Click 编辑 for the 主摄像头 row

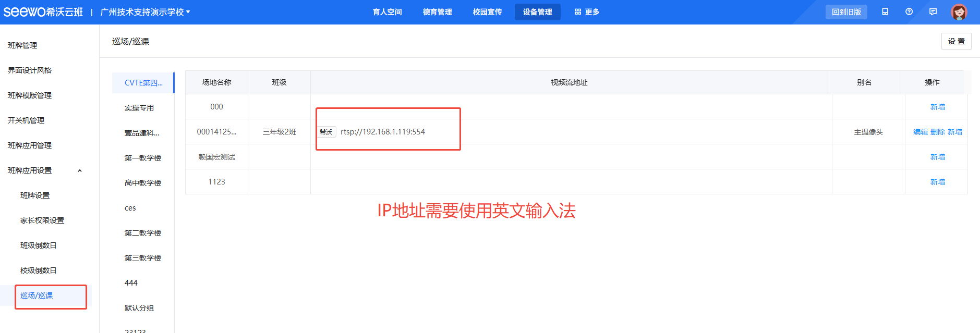[920, 132]
